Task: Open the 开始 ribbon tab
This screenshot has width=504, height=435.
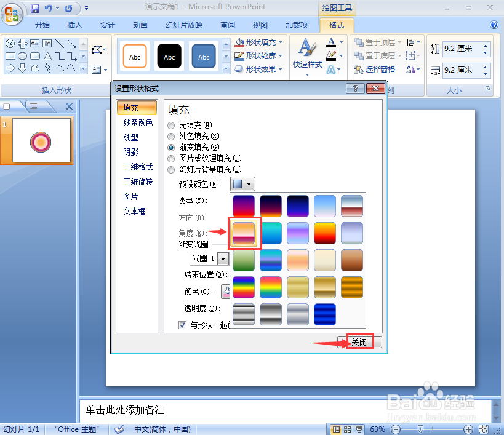Action: pos(42,25)
